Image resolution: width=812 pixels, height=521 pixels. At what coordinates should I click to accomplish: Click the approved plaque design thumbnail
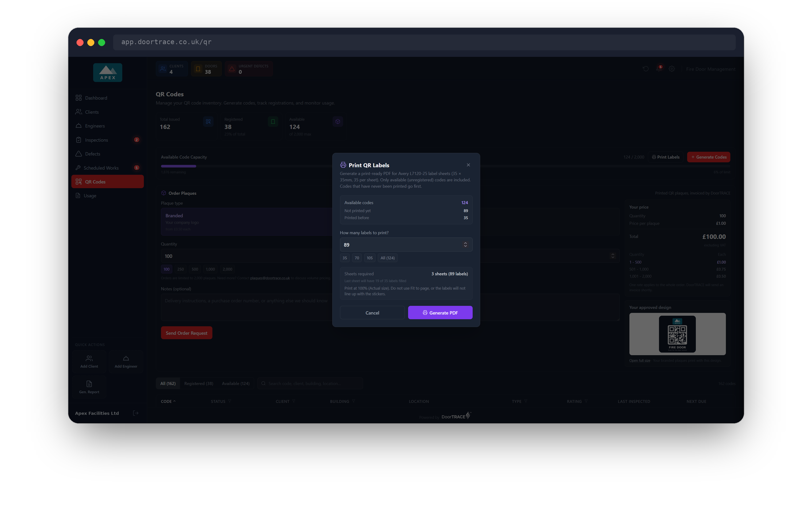(x=677, y=334)
